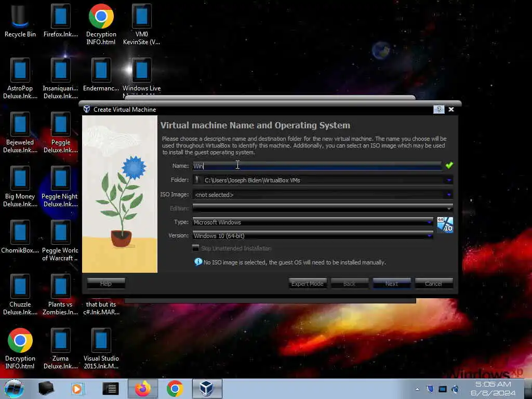This screenshot has width=532, height=399.
Task: Open the media player taskbar icon
Action: (x=78, y=389)
